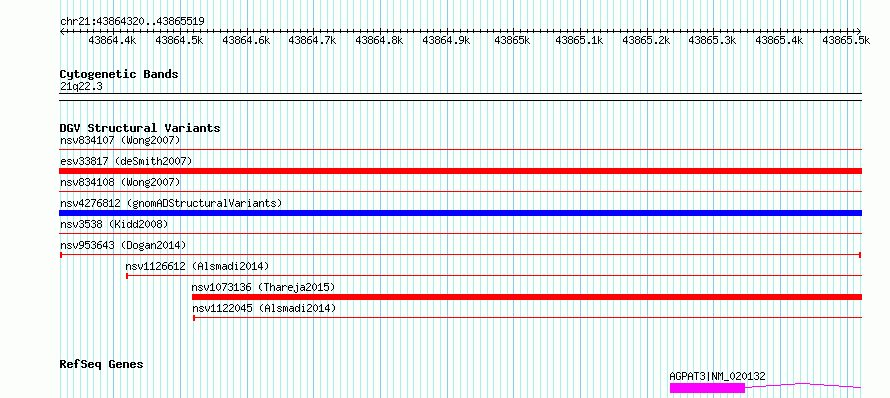Viewport: 890px width, 398px height.
Task: Click the magenta AGPAT3 exon block
Action: pos(707,388)
